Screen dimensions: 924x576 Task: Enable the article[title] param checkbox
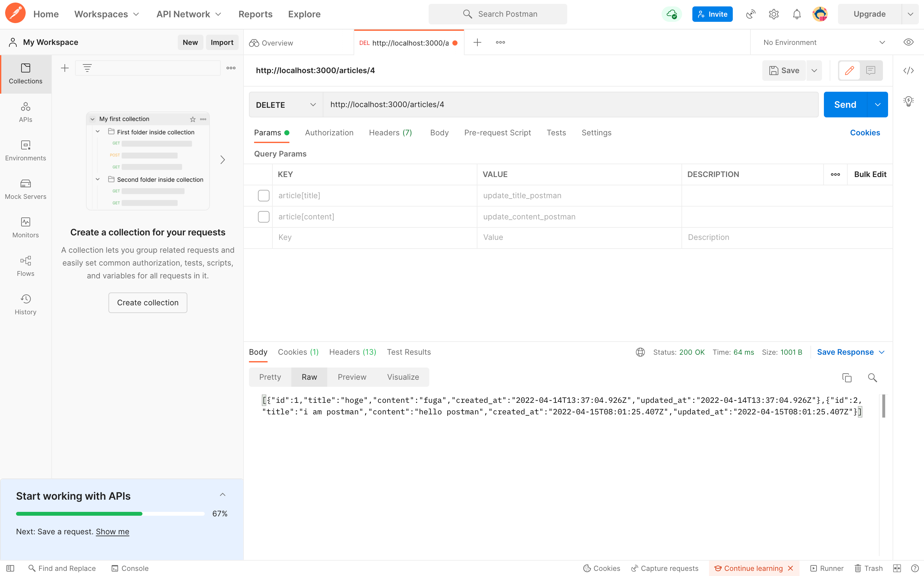pyautogui.click(x=263, y=195)
